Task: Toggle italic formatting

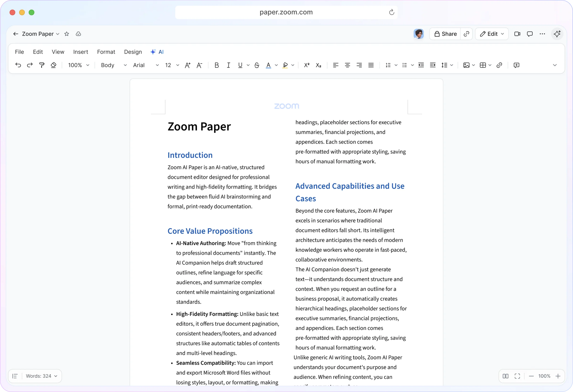Action: point(228,65)
